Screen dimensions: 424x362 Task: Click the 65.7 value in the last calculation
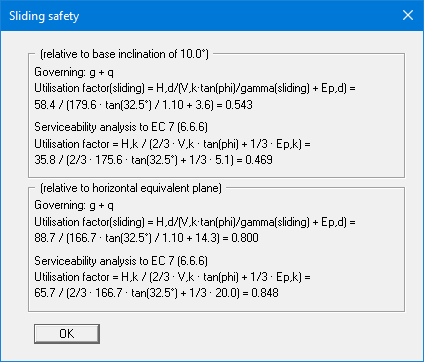pyautogui.click(x=45, y=293)
